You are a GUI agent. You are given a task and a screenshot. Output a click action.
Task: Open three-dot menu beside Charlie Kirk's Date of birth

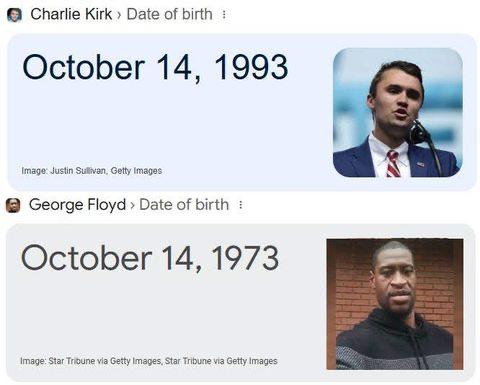click(x=224, y=14)
